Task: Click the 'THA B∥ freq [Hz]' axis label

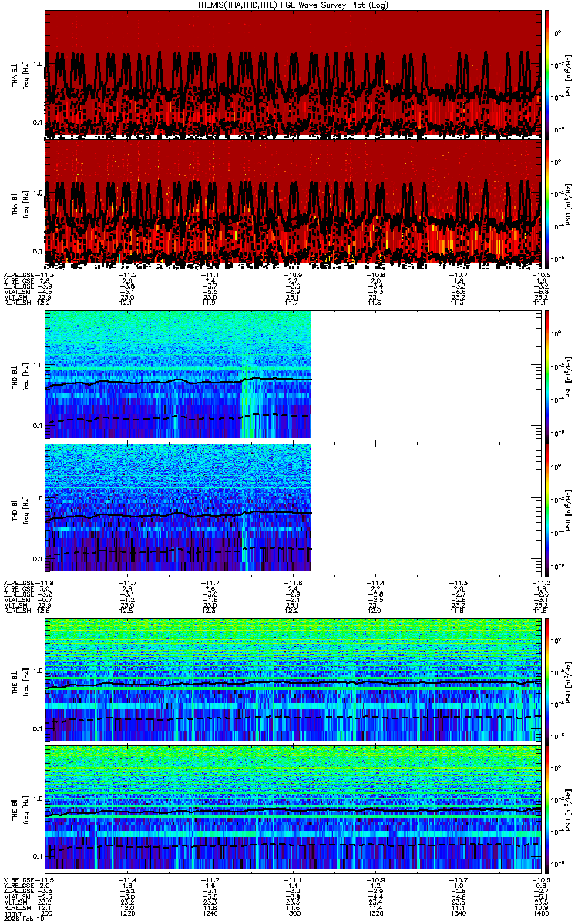Action: [x=19, y=204]
